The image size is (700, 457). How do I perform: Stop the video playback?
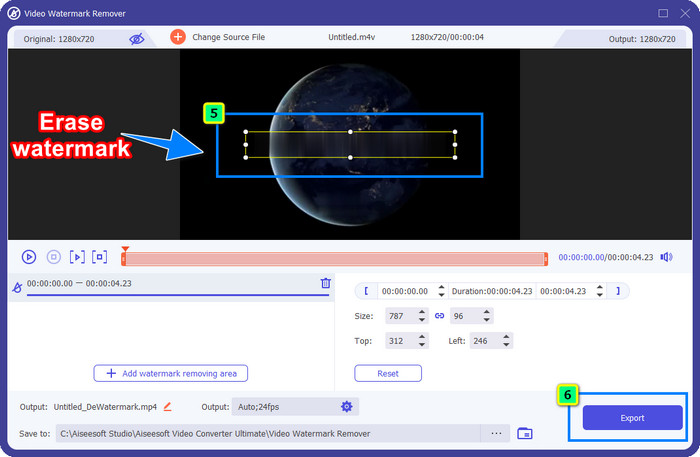(x=54, y=257)
